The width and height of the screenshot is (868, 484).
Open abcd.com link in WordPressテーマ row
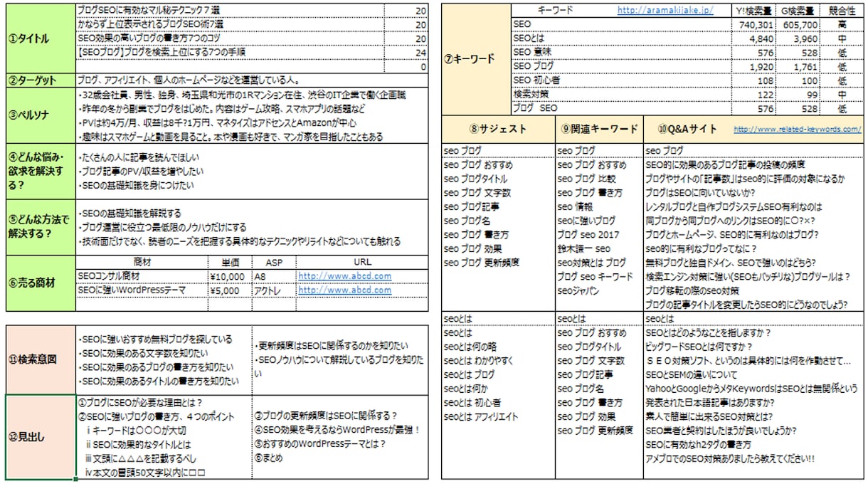click(344, 290)
